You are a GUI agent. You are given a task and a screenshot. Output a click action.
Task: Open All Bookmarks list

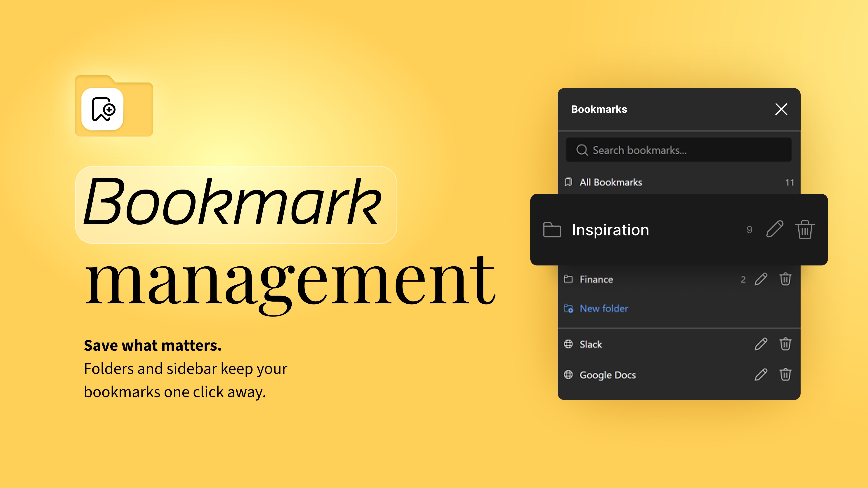click(679, 182)
